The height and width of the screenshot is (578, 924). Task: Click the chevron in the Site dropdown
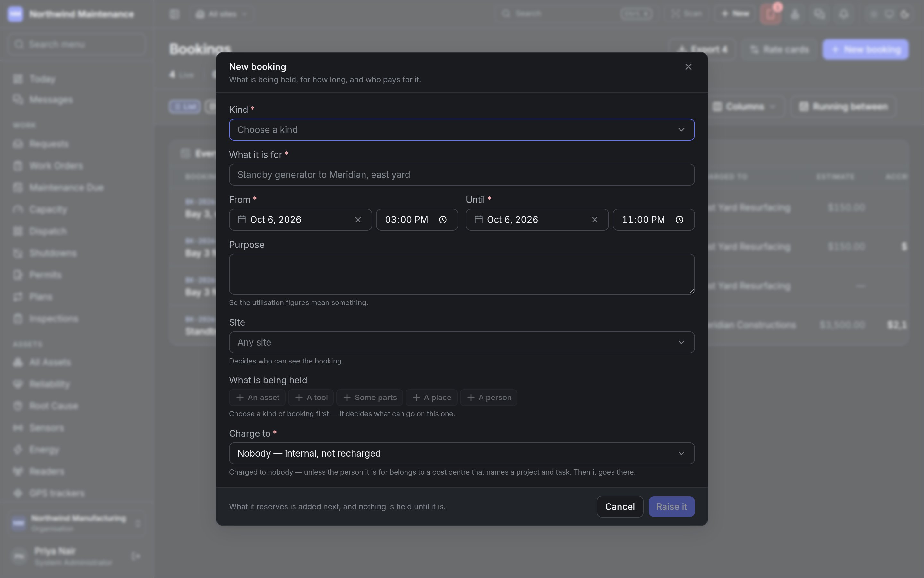(x=681, y=342)
